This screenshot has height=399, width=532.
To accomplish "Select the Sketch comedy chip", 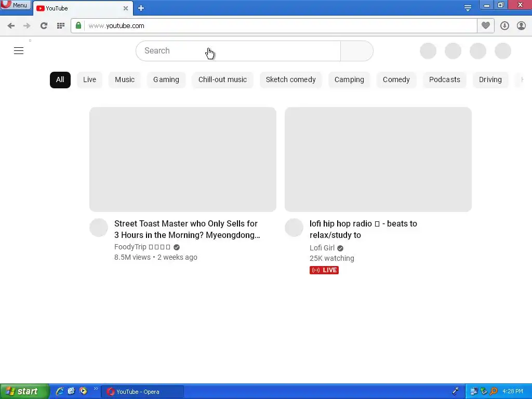I will click(x=291, y=79).
